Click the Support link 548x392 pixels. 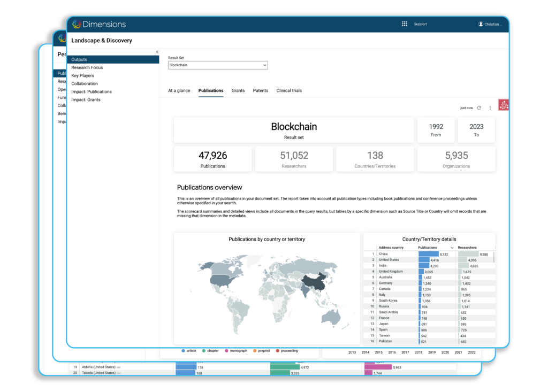(x=420, y=24)
